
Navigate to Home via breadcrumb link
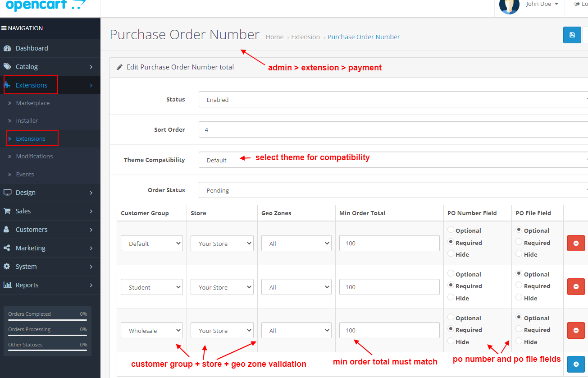[x=274, y=37]
